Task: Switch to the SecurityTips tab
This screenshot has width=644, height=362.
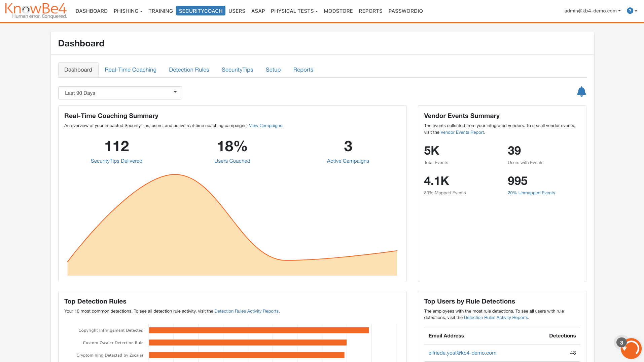Action: 237,70
